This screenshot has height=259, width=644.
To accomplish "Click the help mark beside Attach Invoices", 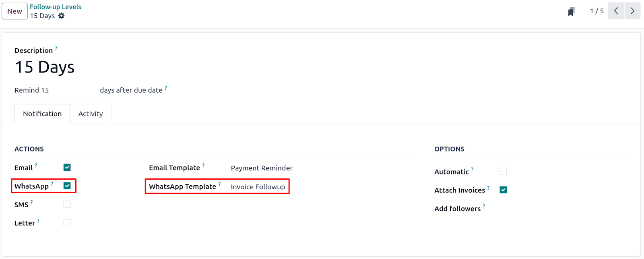I will tap(488, 188).
